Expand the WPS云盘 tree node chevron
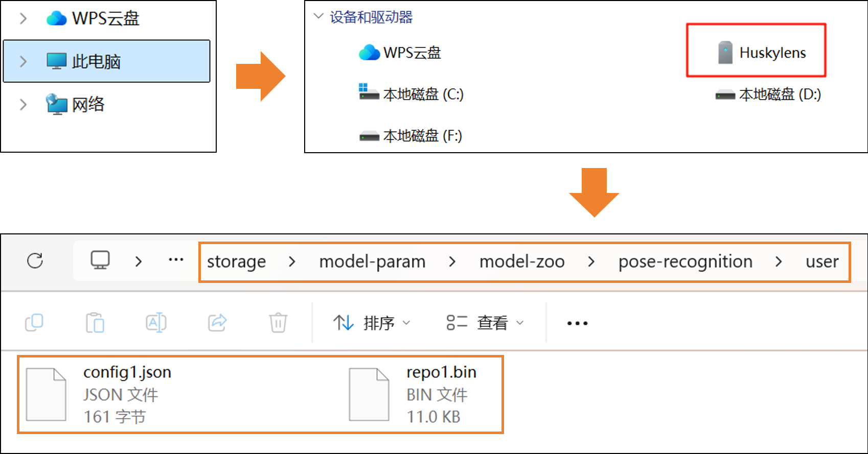Image resolution: width=868 pixels, height=454 pixels. (x=23, y=18)
